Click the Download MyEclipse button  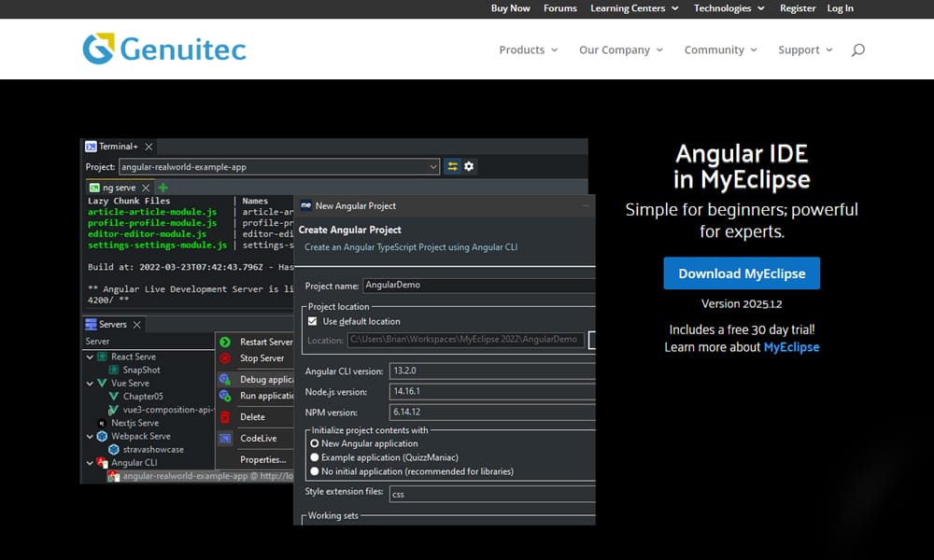click(742, 273)
